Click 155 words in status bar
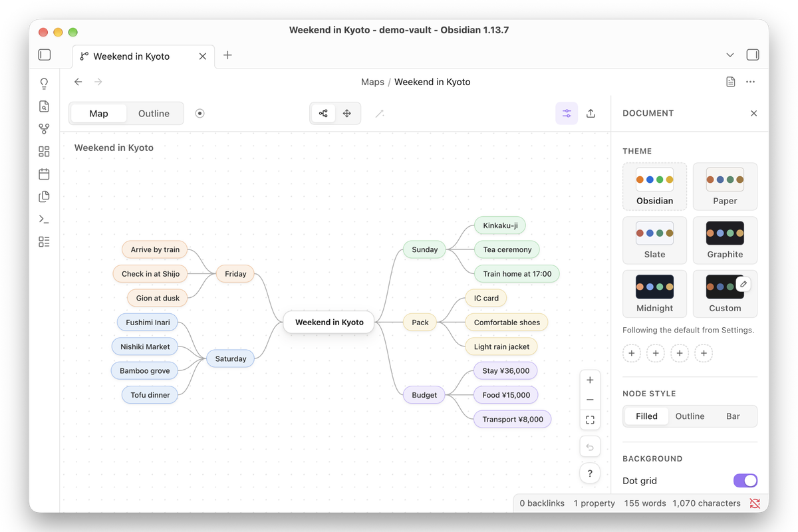Screen dimensions: 798x532 pyautogui.click(x=645, y=503)
